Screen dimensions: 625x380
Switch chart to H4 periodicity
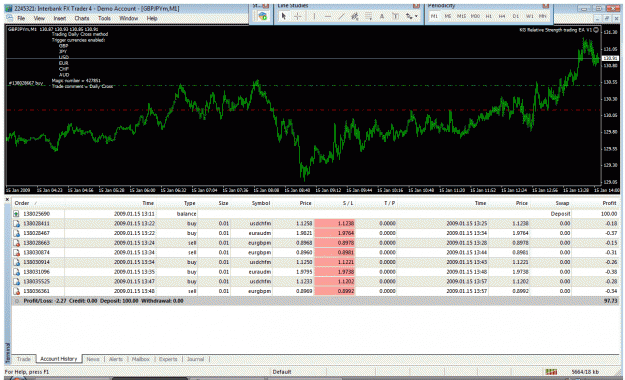click(x=502, y=16)
